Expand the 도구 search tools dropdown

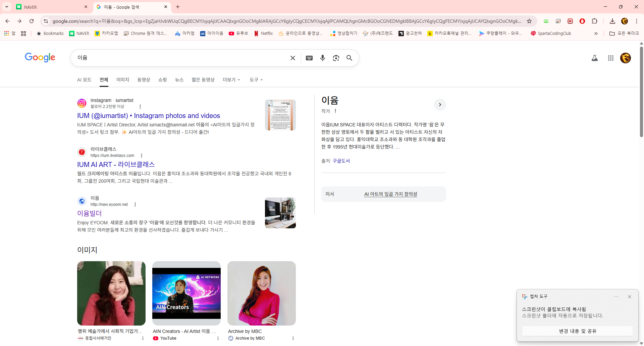256,80
